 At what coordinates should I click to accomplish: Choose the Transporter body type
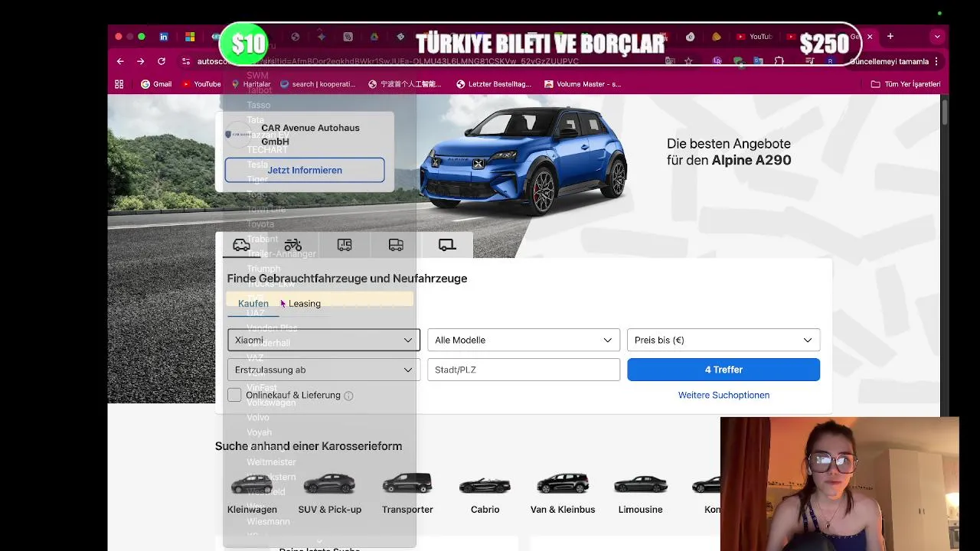click(407, 494)
